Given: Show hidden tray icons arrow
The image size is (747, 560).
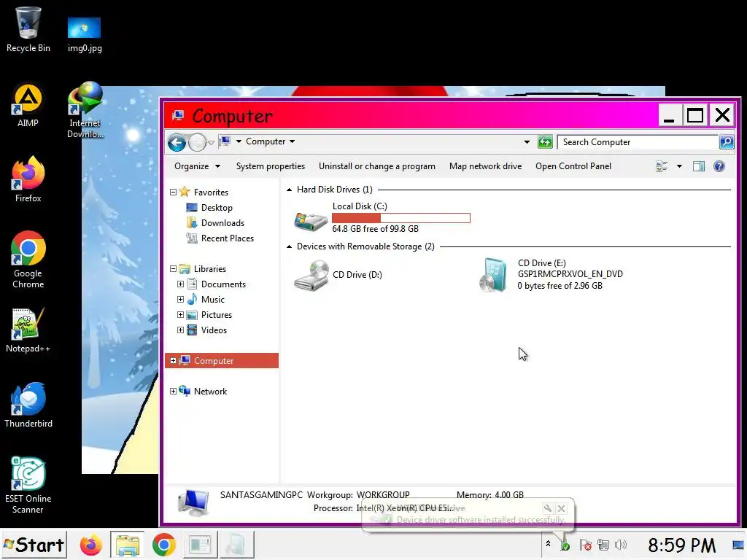Looking at the screenshot, I should (x=549, y=543).
